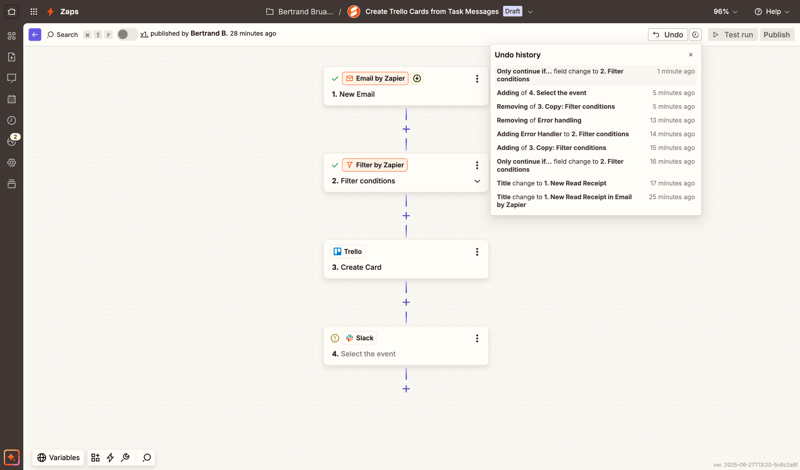Image resolution: width=800 pixels, height=470 pixels.
Task: Open the sidebar settings gear icon
Action: coord(11,163)
